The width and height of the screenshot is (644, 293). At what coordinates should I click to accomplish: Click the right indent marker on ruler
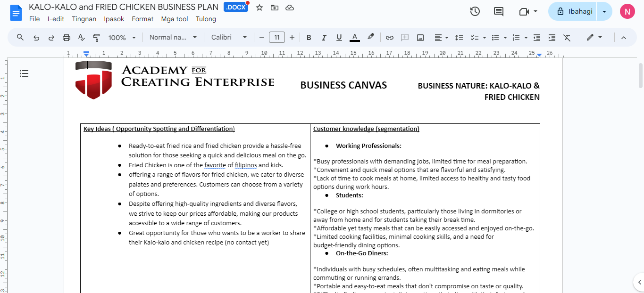tap(539, 55)
